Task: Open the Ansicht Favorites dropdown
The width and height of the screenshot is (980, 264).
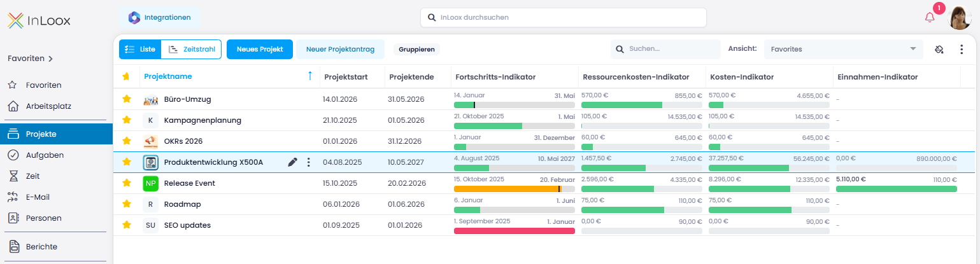Action: click(x=842, y=49)
